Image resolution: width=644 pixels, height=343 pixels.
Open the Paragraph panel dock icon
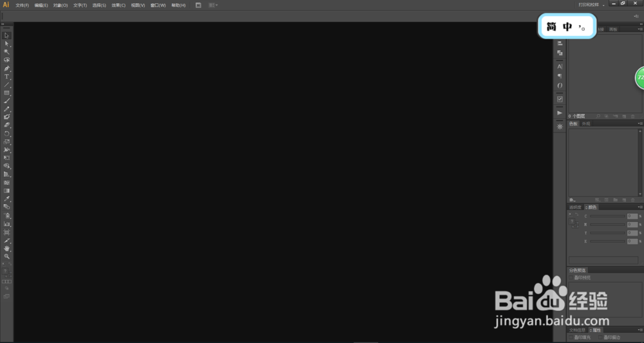(x=560, y=76)
